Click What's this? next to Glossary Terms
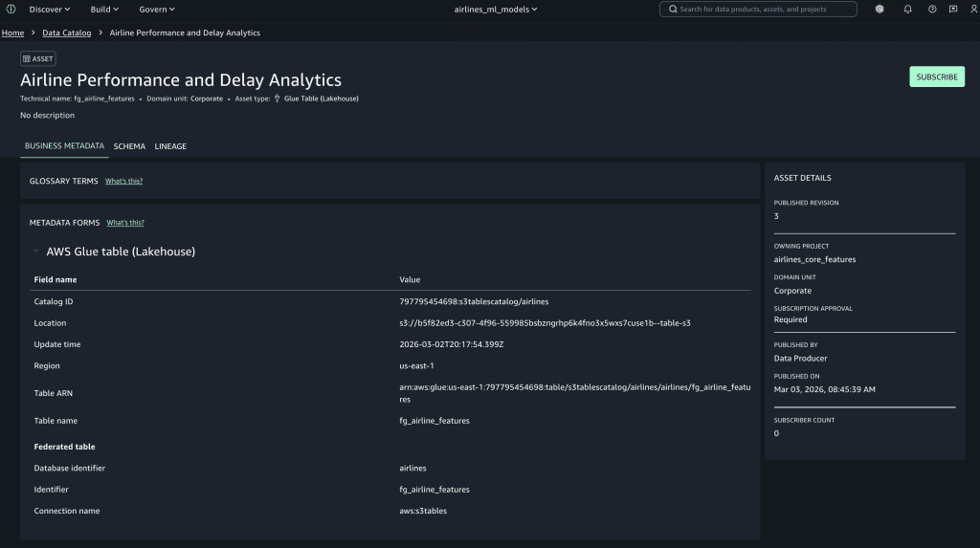Screen dimensions: 980x548 [x=123, y=181]
